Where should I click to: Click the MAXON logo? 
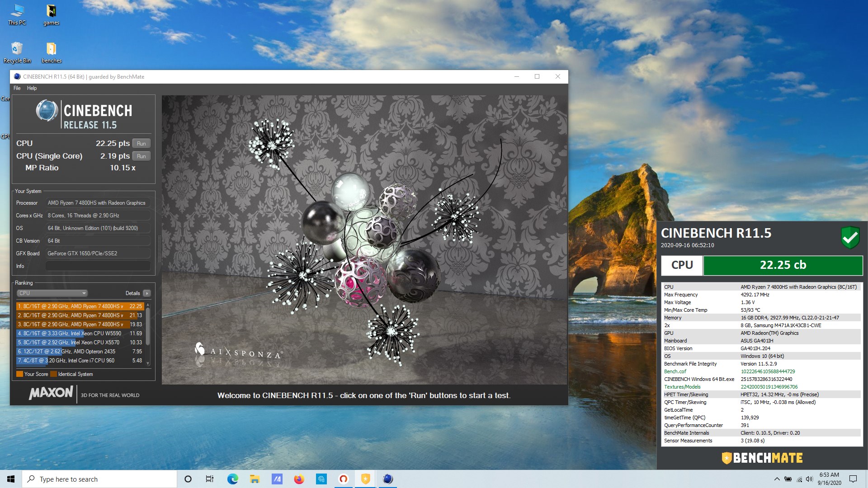coord(51,393)
